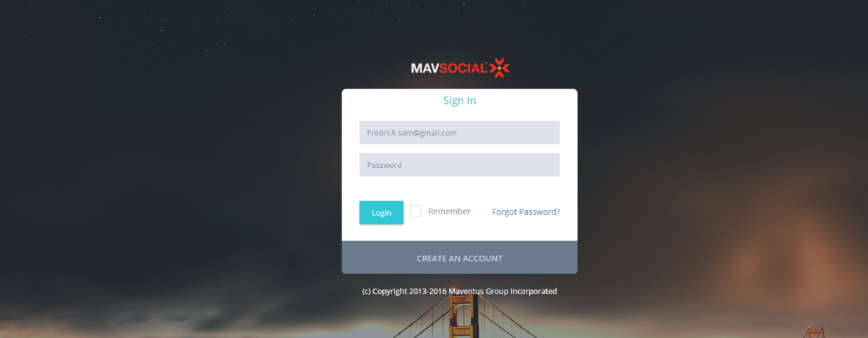Screen dimensions: 868x338
Task: Click the red SOCIAL part of the logo
Action: [x=462, y=69]
